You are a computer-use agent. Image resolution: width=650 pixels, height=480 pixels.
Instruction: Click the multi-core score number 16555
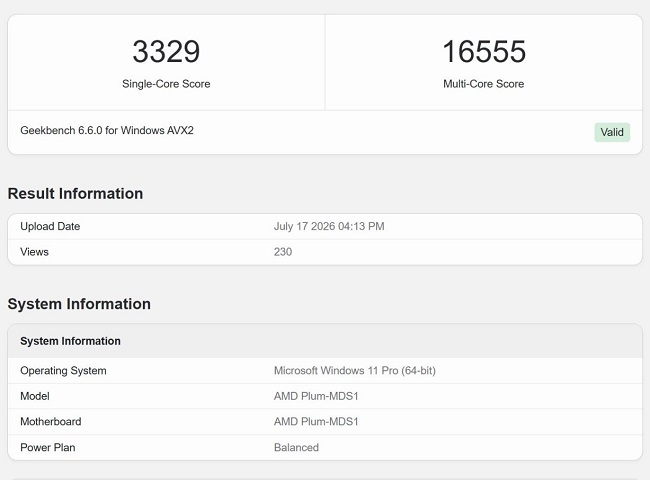coord(484,51)
